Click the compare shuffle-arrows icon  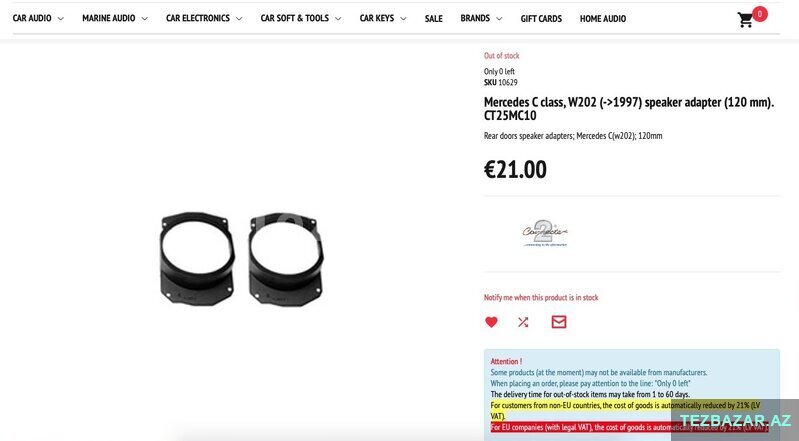click(x=523, y=322)
